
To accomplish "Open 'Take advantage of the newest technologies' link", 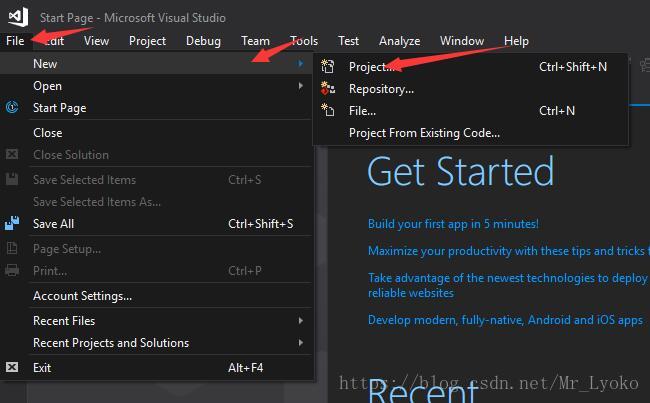I will pyautogui.click(x=509, y=285).
